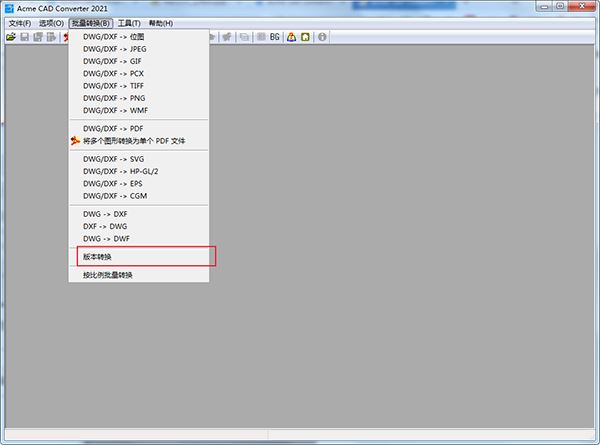Select DWG/DXF -> PCX entry
This screenshot has height=445, width=600.
[139, 73]
